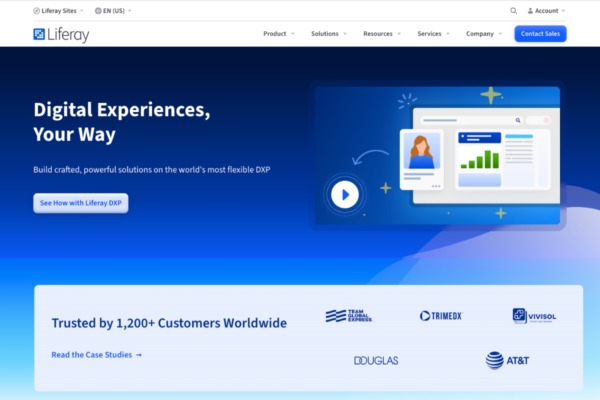Expand the Services menu

(434, 34)
